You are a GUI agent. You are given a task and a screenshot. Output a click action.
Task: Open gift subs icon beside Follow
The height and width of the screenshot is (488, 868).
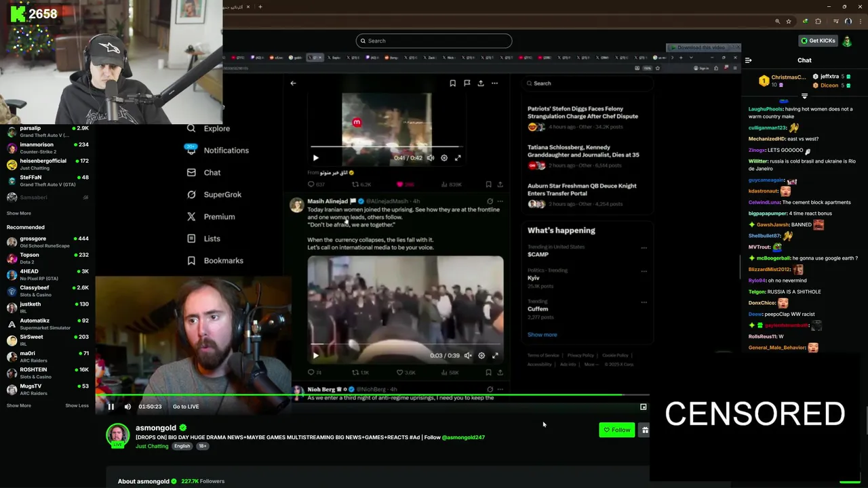pyautogui.click(x=645, y=430)
